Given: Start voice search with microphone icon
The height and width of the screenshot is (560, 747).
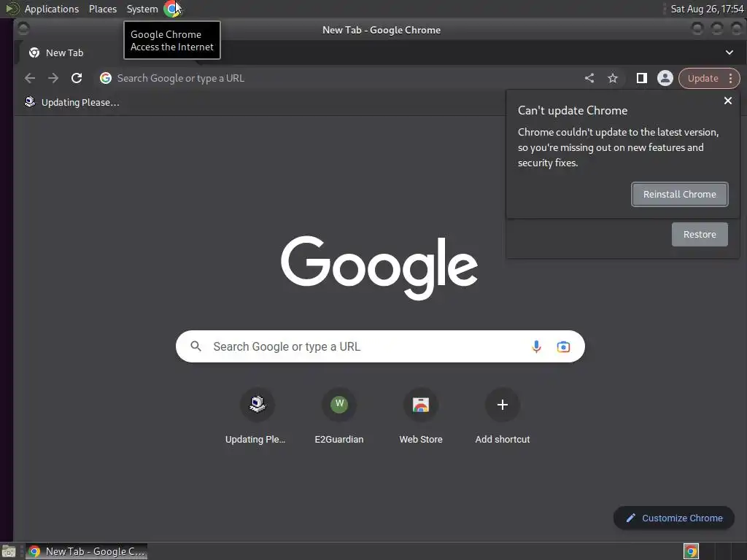Looking at the screenshot, I should point(536,346).
